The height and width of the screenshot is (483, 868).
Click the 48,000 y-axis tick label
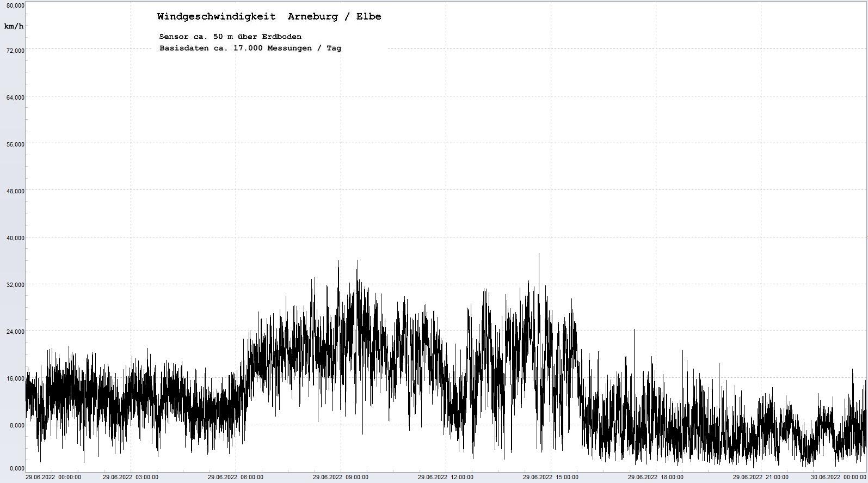tap(15, 191)
